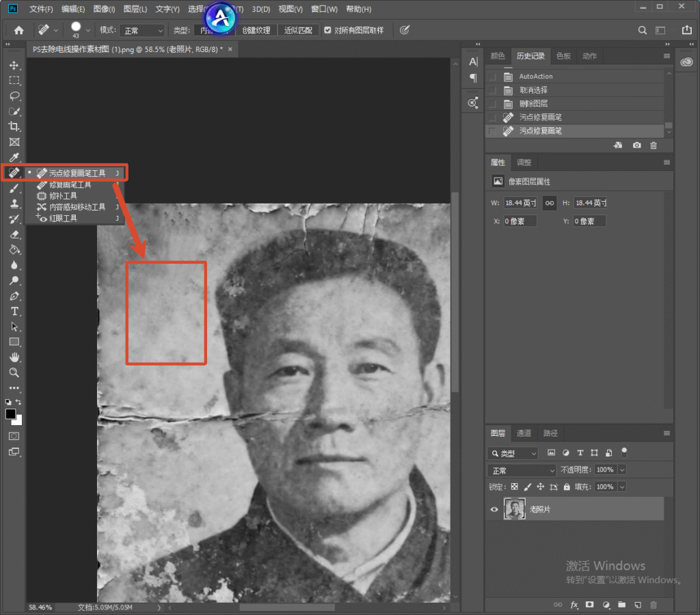The height and width of the screenshot is (615, 700).
Task: Switch to the 调整 tab
Action: pyautogui.click(x=524, y=163)
